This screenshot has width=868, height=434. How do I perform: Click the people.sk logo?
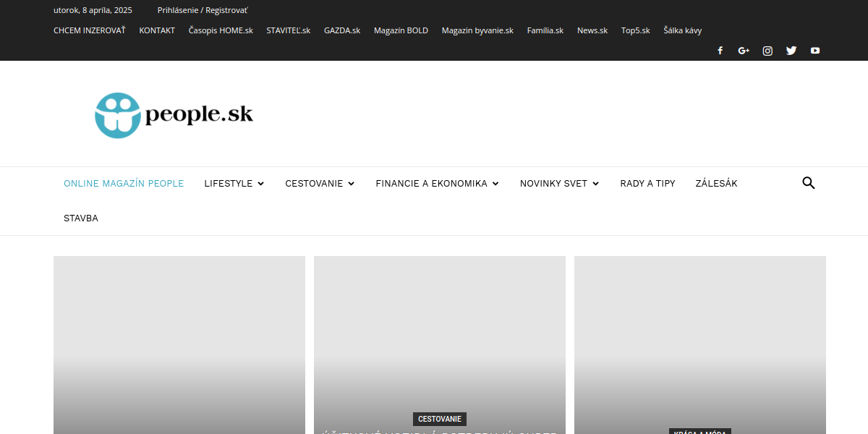174,114
